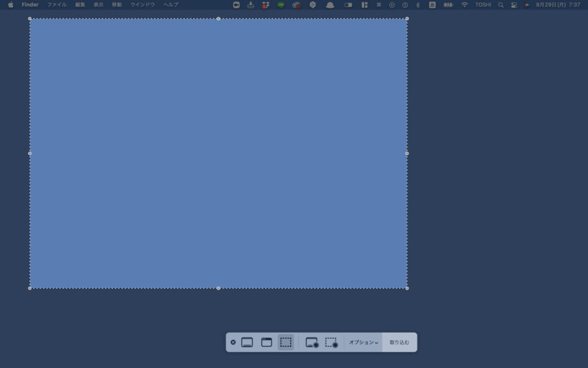Click the date and time display

pyautogui.click(x=558, y=5)
